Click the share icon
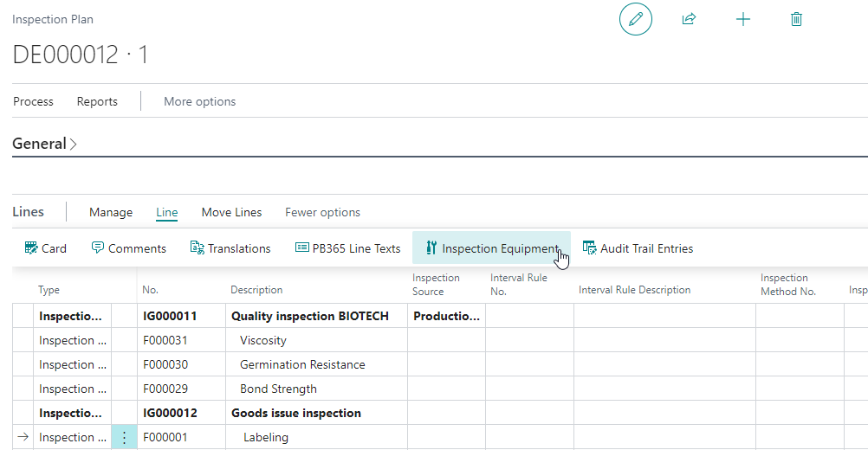The width and height of the screenshot is (868, 450). pyautogui.click(x=689, y=19)
